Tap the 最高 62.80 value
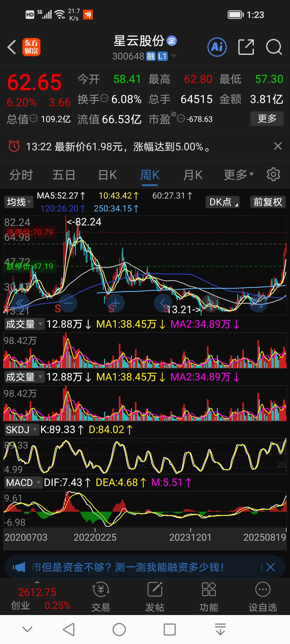The height and width of the screenshot is (644, 290). tap(198, 79)
